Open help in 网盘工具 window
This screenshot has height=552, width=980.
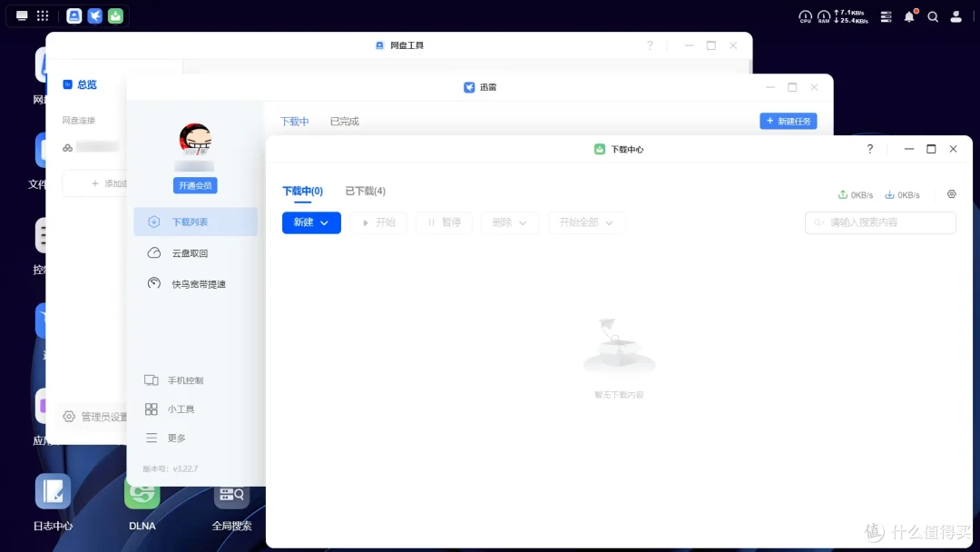coord(650,45)
